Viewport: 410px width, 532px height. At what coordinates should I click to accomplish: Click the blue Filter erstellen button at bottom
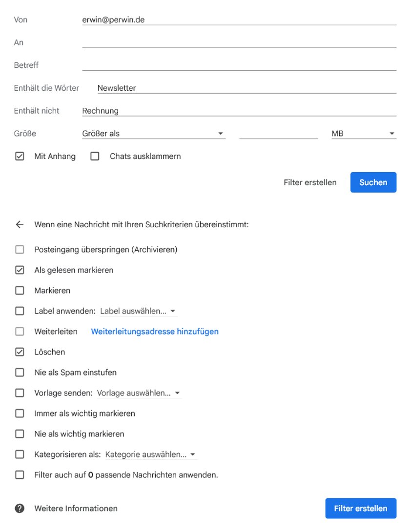click(x=361, y=508)
